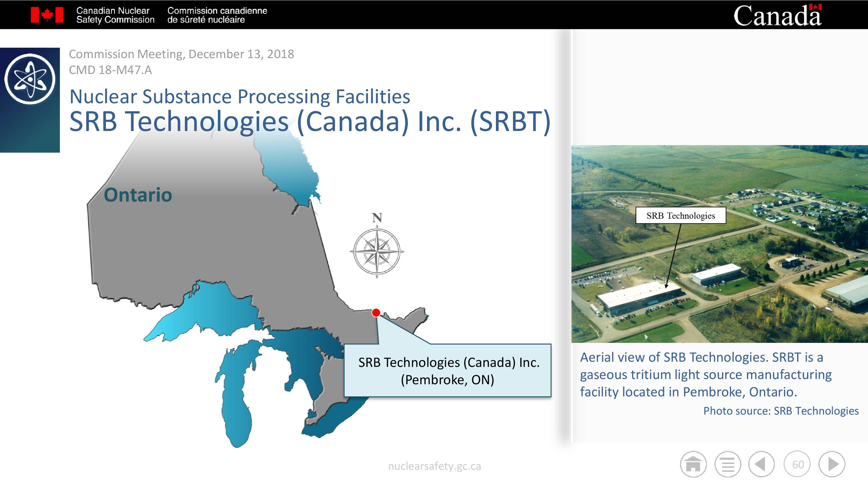Click the SRB Technologies label in photo
The height and width of the screenshot is (488, 868).
click(681, 216)
